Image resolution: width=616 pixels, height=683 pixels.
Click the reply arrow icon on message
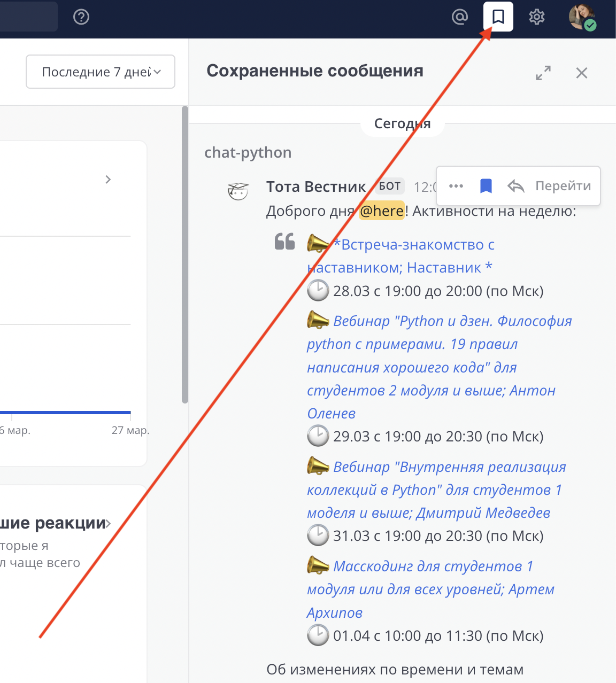click(x=516, y=186)
